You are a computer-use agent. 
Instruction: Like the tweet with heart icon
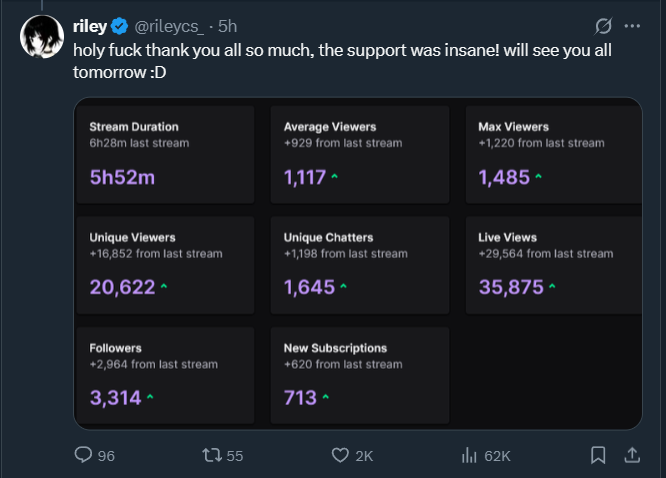(340, 455)
